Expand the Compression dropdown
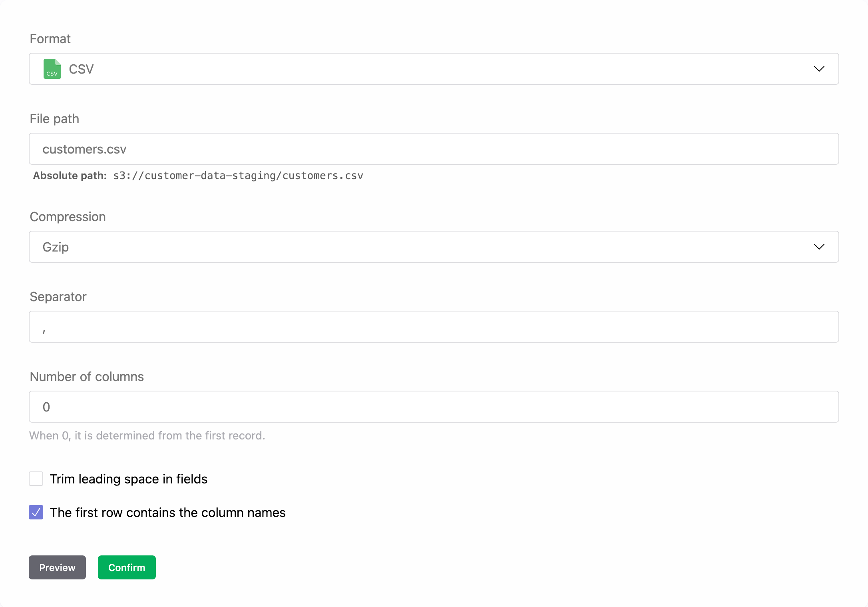The width and height of the screenshot is (868, 607). [818, 247]
